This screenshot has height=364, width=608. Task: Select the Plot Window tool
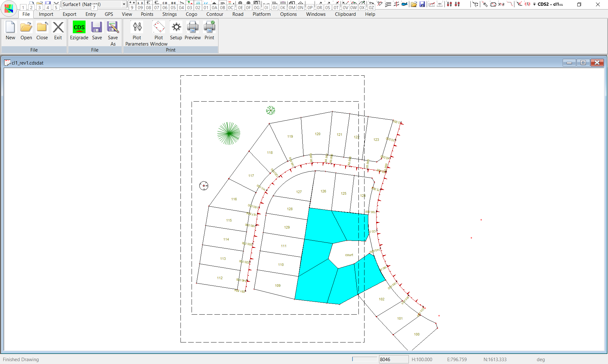159,28
